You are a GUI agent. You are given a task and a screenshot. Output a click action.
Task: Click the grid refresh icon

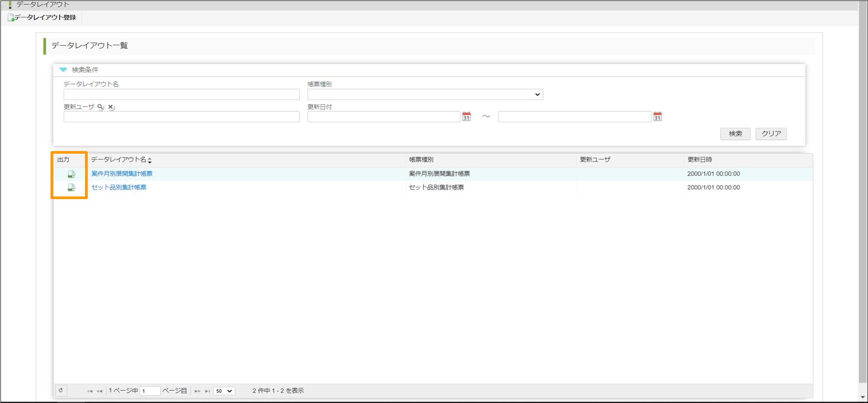[61, 390]
